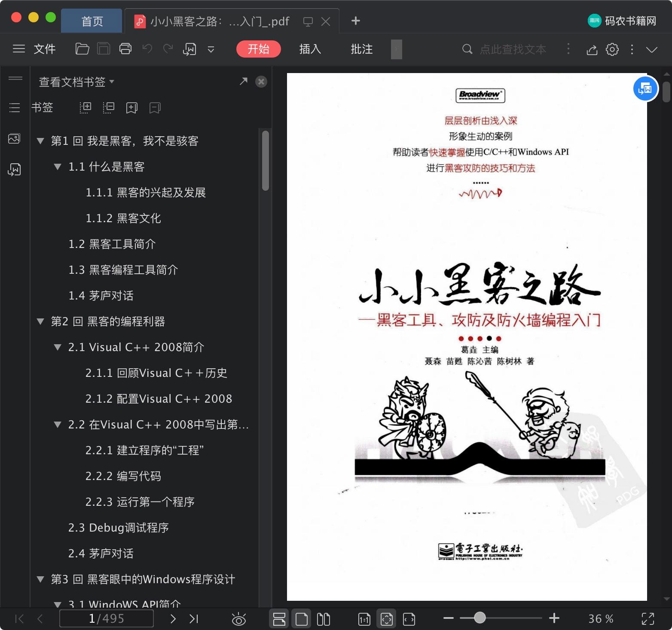This screenshot has width=672, height=630.
Task: Collapse the 1.1 什么是黑客 bookmark
Action: pos(58,167)
